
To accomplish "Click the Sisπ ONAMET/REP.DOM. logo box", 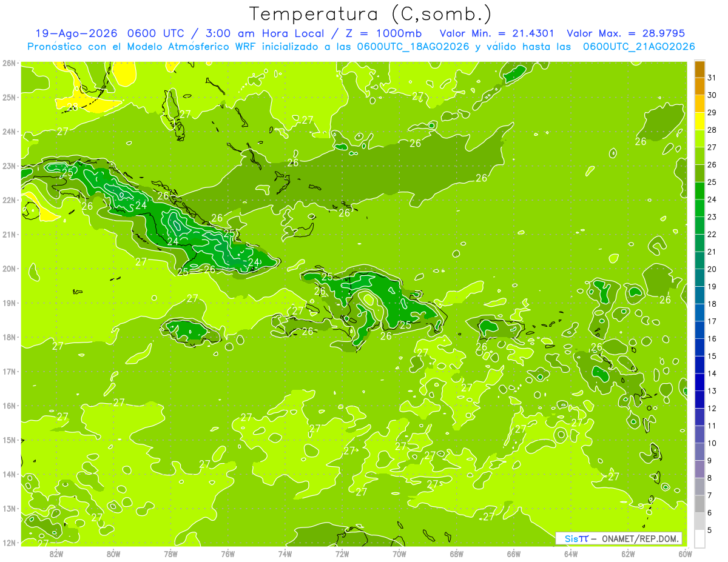I will point(619,538).
